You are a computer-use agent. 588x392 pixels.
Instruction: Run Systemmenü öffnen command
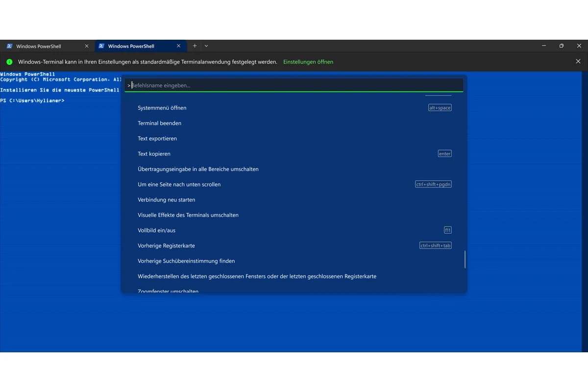(294, 108)
